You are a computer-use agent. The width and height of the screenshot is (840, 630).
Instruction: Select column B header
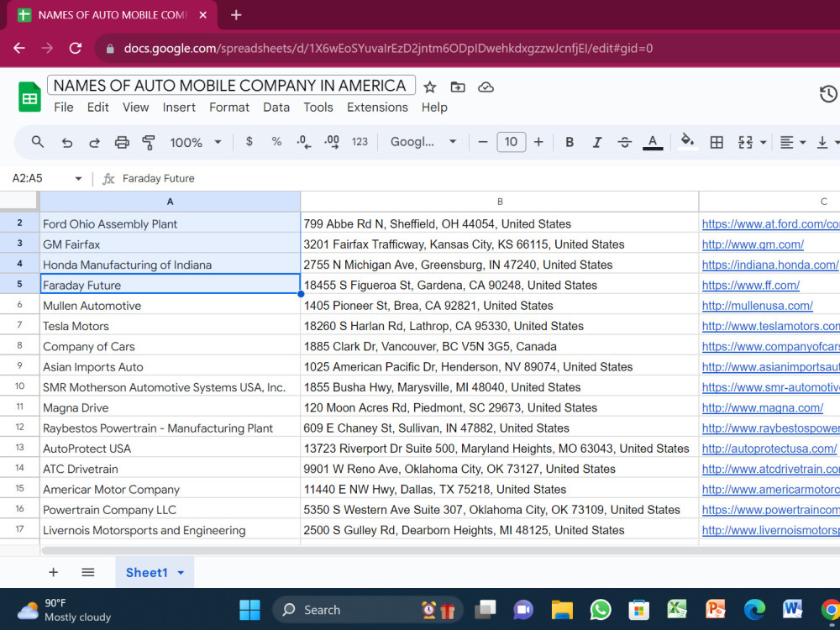click(x=499, y=202)
